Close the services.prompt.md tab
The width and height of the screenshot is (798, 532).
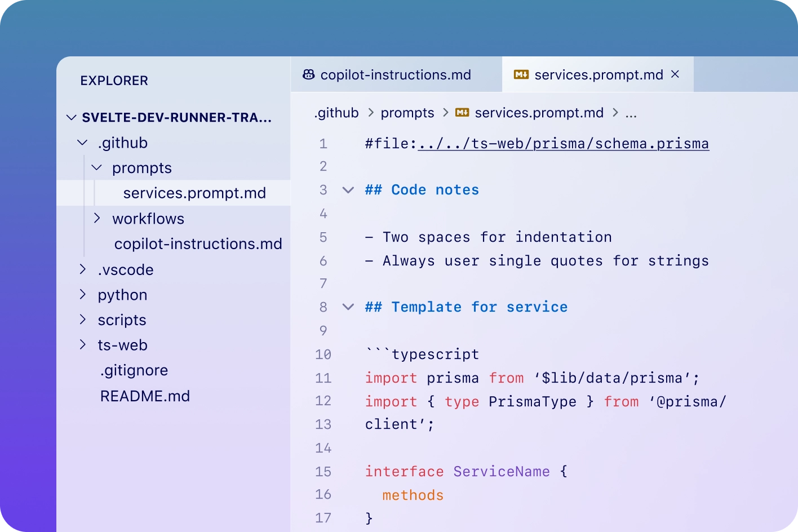675,74
